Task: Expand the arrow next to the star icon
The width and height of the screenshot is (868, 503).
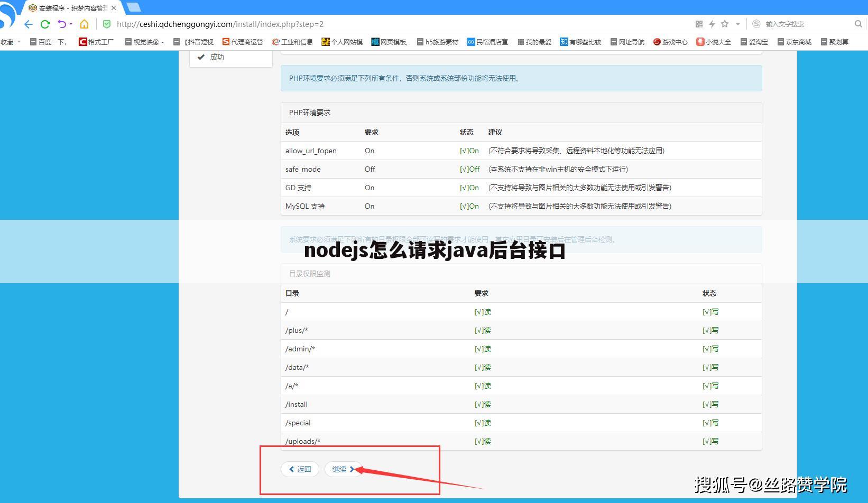Action: point(738,24)
